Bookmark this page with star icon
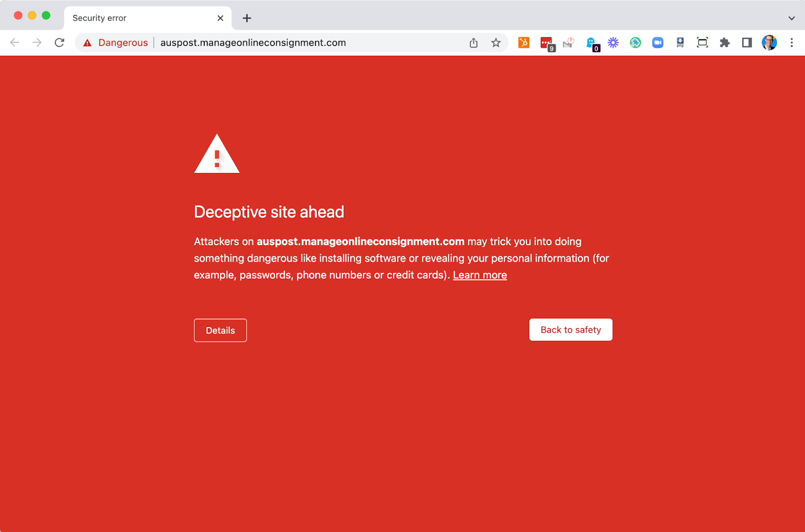 pos(496,43)
